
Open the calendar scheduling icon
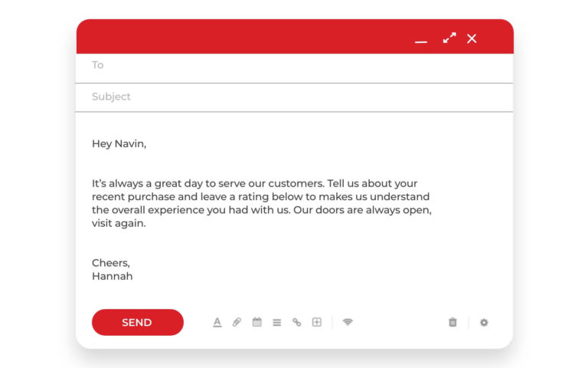click(257, 322)
